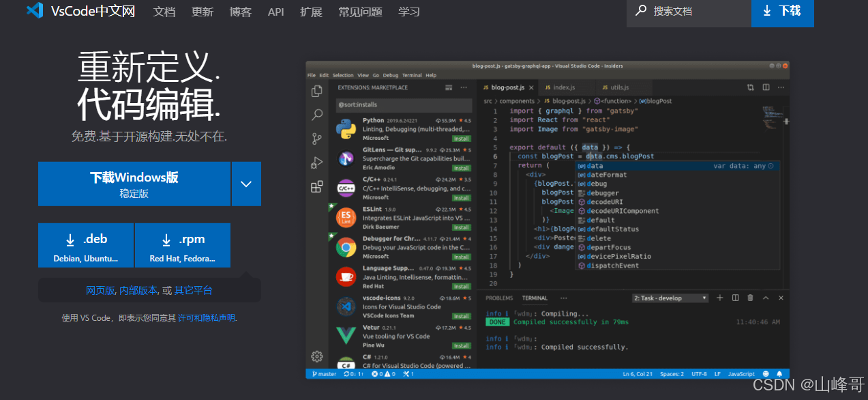868x400 pixels.
Task: Close the terminal panel with the X
Action: click(781, 298)
